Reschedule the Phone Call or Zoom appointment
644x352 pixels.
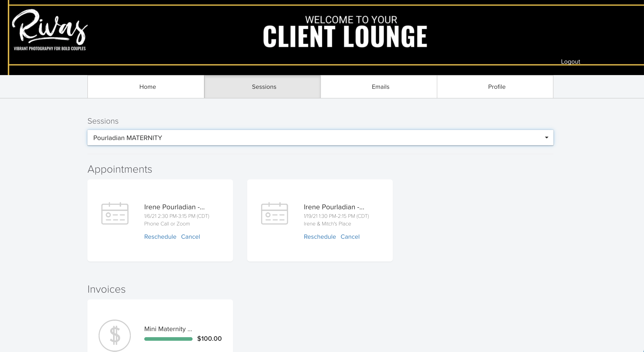[x=160, y=236]
